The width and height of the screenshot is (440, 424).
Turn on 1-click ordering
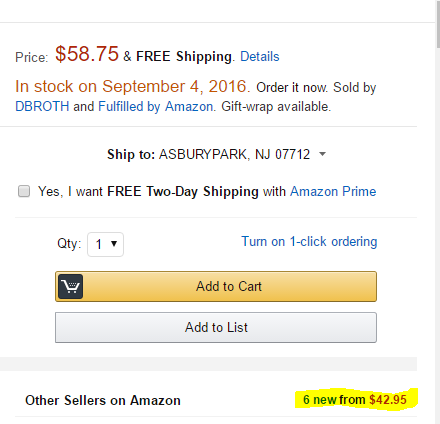(x=309, y=241)
